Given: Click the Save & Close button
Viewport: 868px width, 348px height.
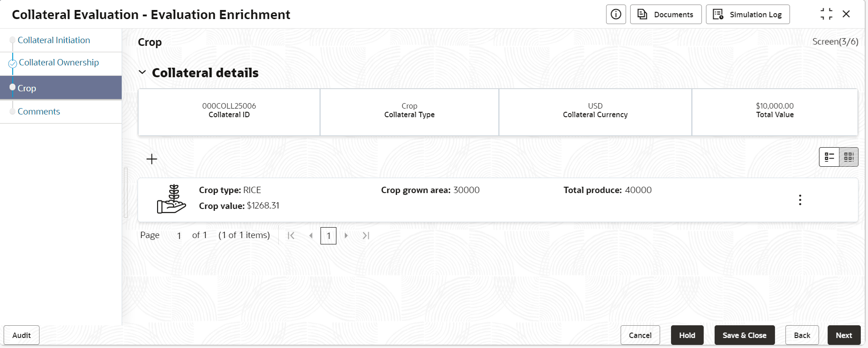Looking at the screenshot, I should (x=744, y=335).
